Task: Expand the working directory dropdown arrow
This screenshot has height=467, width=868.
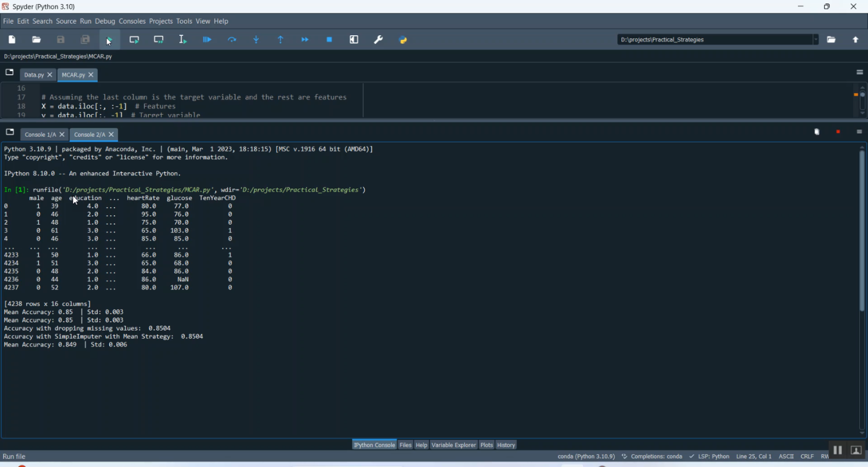Action: 815,40
